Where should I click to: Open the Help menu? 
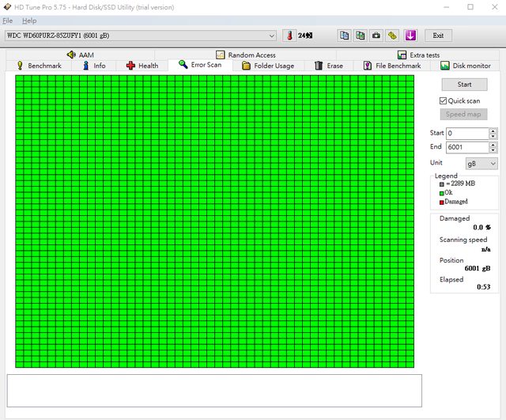pos(29,21)
